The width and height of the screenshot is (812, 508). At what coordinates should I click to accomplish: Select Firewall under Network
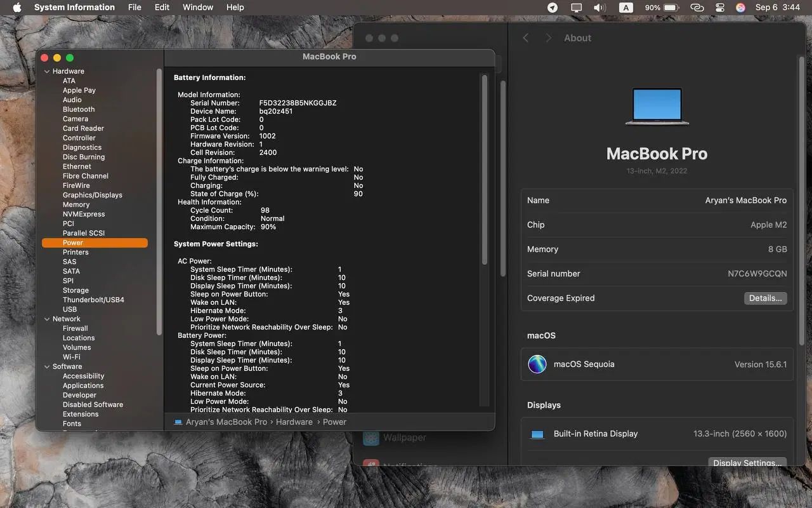pos(75,328)
